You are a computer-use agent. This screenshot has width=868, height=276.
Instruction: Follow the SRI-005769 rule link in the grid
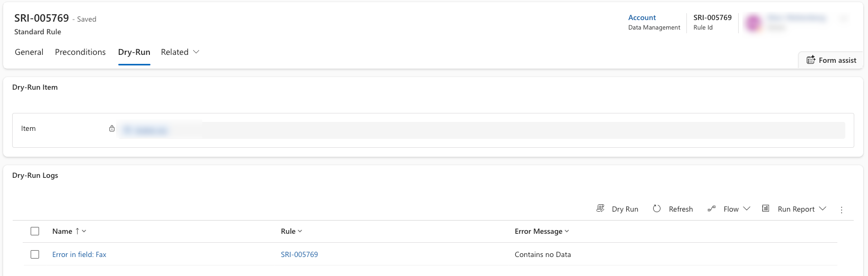299,254
